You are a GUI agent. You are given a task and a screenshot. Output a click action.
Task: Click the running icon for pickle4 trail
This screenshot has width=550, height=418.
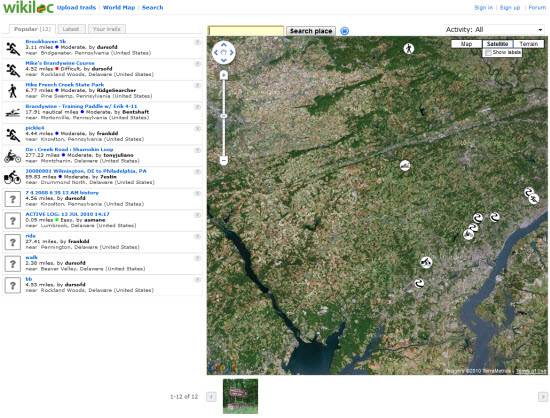(x=13, y=135)
